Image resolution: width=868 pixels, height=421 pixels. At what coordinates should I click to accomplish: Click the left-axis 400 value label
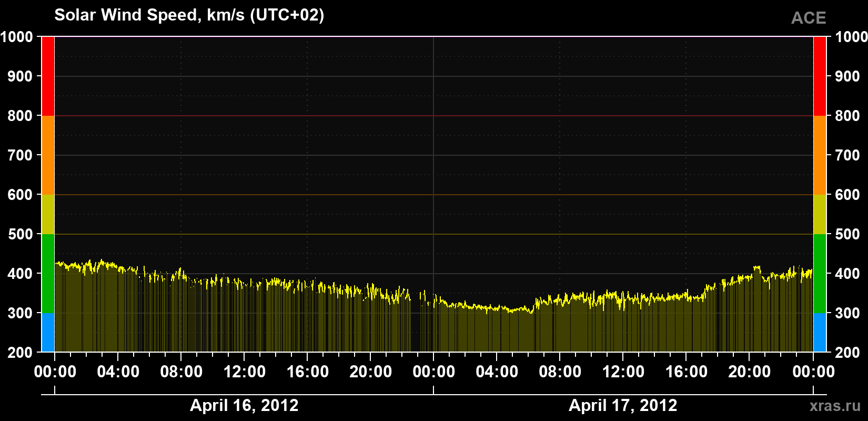[20, 274]
